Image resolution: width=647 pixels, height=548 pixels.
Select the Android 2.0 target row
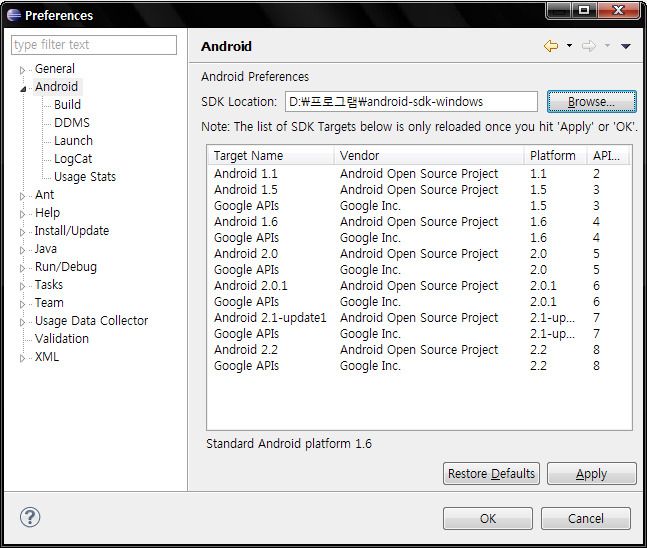click(419, 254)
